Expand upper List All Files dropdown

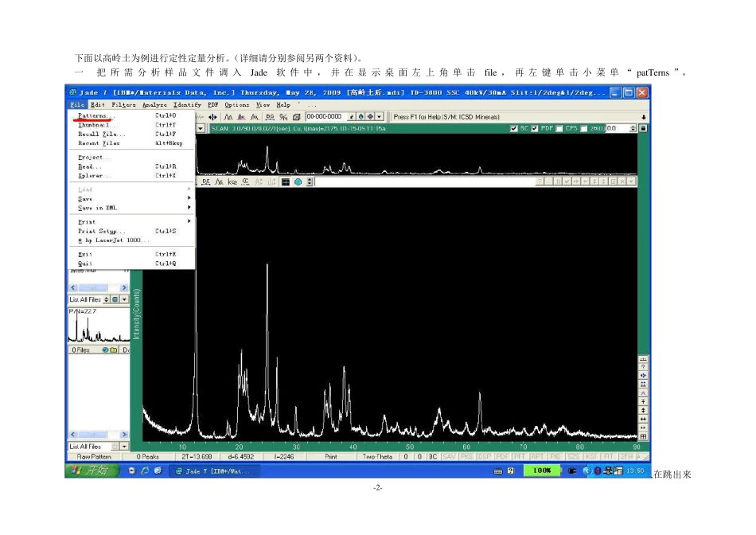point(123,299)
